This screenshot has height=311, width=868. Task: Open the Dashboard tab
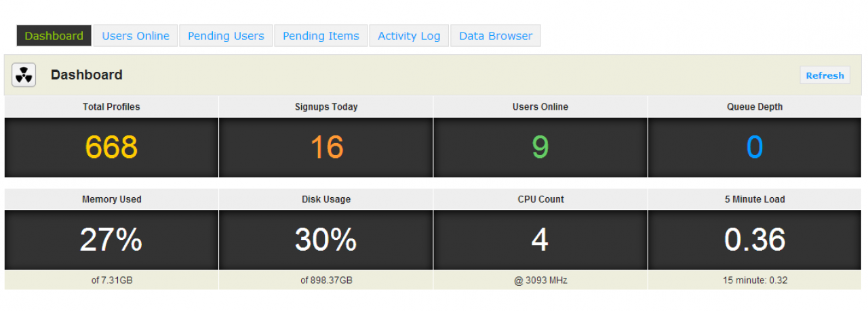click(54, 36)
